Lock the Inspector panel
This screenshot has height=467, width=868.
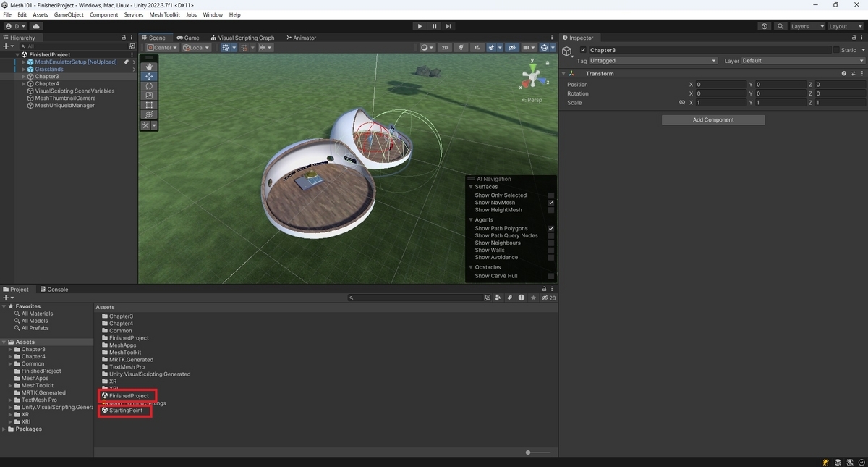853,38
